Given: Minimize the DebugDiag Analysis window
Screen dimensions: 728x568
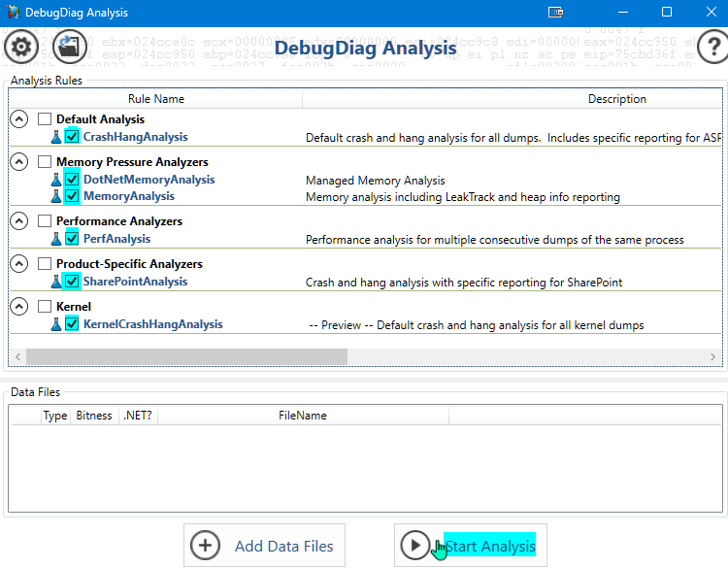Looking at the screenshot, I should tap(623, 12).
